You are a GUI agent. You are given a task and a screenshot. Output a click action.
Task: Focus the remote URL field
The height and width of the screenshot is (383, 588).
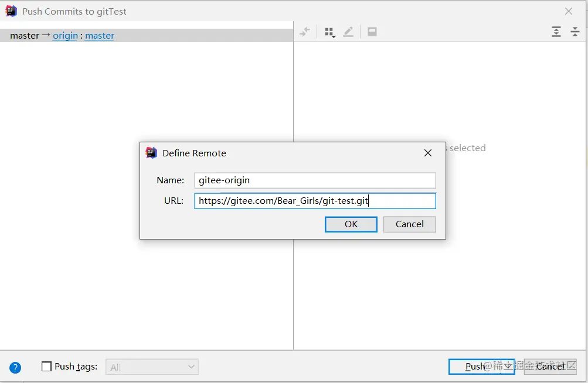coord(315,201)
